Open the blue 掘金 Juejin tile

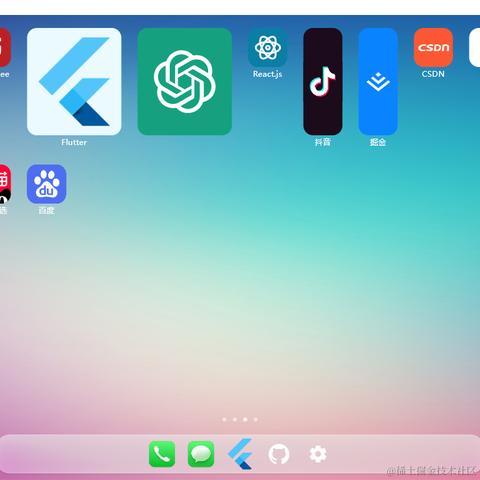378,81
